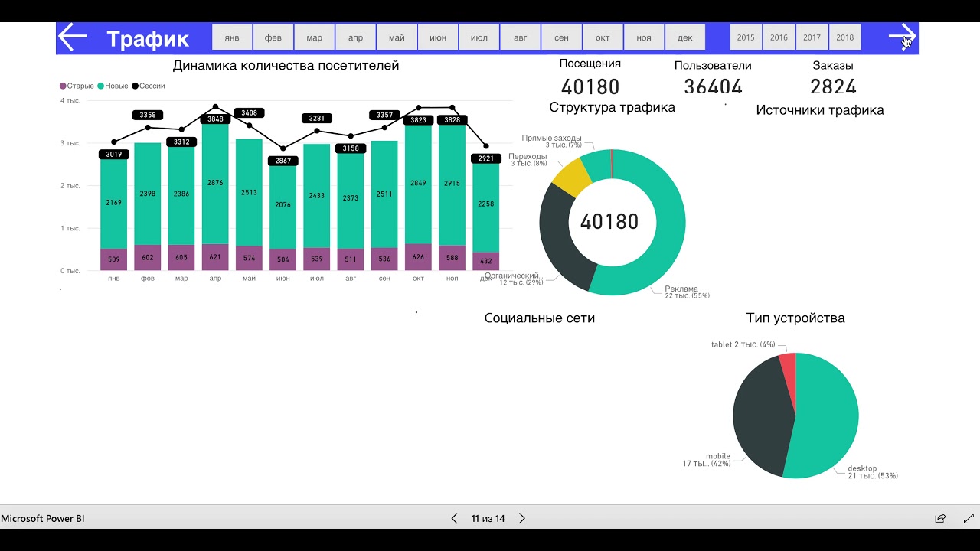Viewport: 980px width, 551px height.
Task: Select the фев month slicer
Action: [273, 37]
